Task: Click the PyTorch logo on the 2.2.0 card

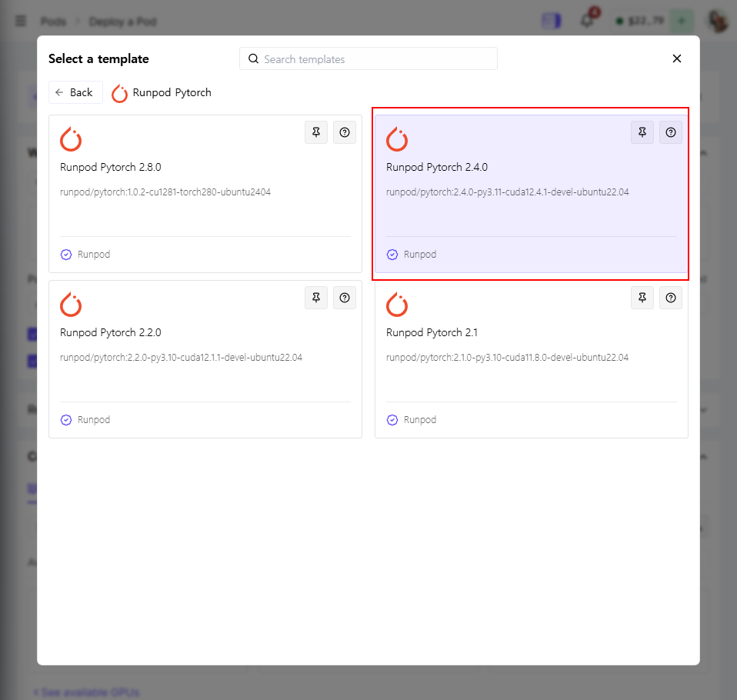Action: (x=71, y=305)
